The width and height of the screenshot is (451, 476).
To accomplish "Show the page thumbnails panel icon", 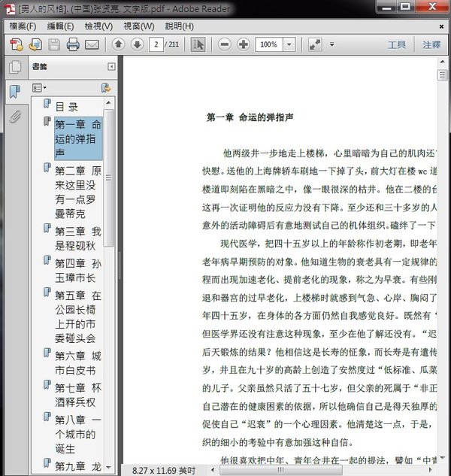I will pyautogui.click(x=15, y=67).
